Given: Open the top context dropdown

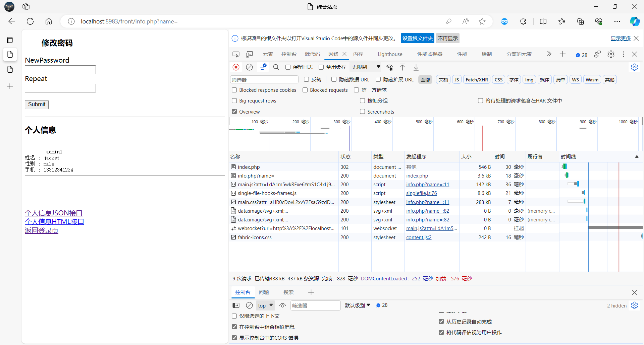Looking at the screenshot, I should 265,305.
